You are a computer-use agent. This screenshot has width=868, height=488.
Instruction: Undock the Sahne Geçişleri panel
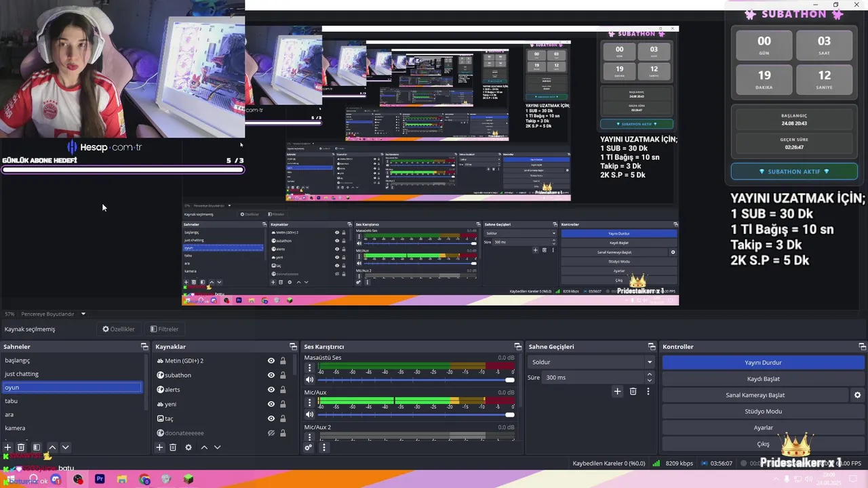click(652, 346)
